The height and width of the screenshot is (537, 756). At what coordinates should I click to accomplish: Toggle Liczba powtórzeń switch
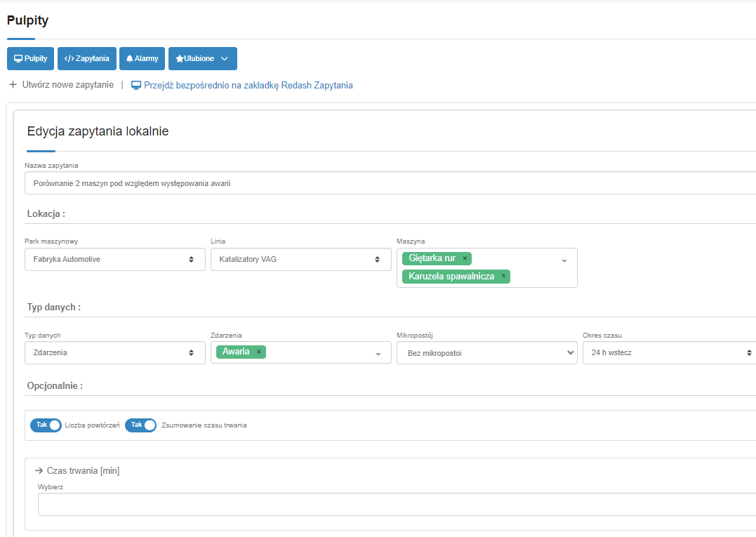click(46, 425)
